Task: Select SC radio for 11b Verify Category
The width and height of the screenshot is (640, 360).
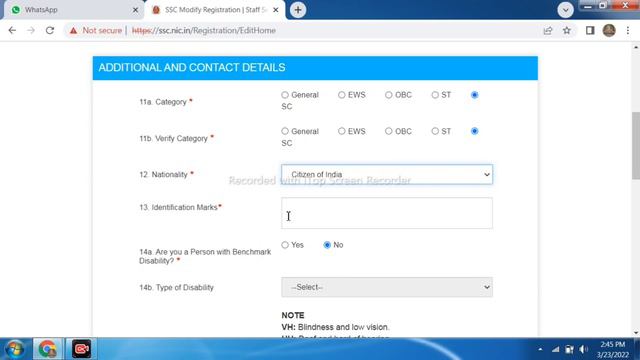Action: click(x=474, y=131)
